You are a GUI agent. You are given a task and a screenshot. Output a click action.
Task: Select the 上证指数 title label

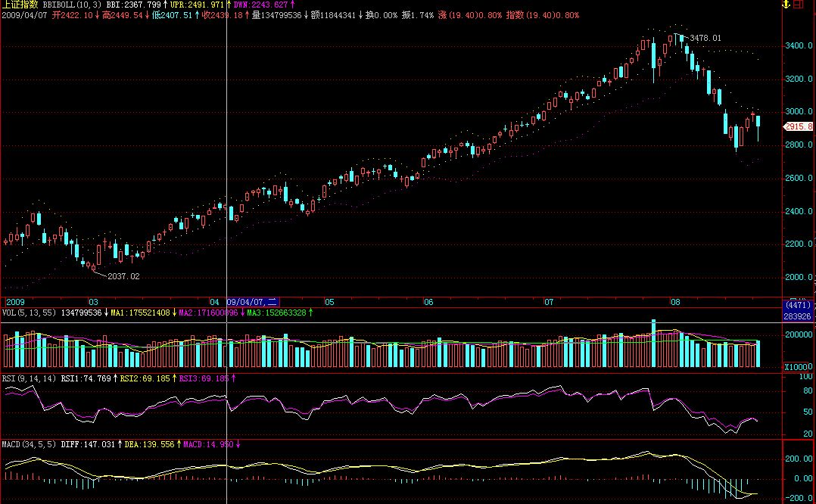click(20, 5)
